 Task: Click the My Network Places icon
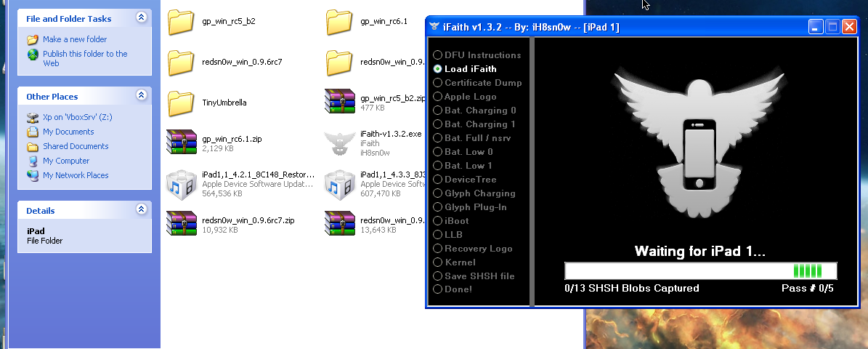33,176
